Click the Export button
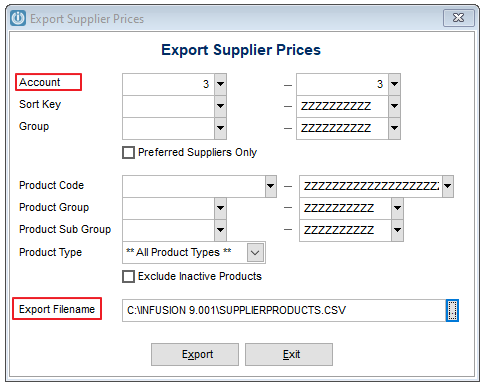This screenshot has width=486, height=387. 195,354
